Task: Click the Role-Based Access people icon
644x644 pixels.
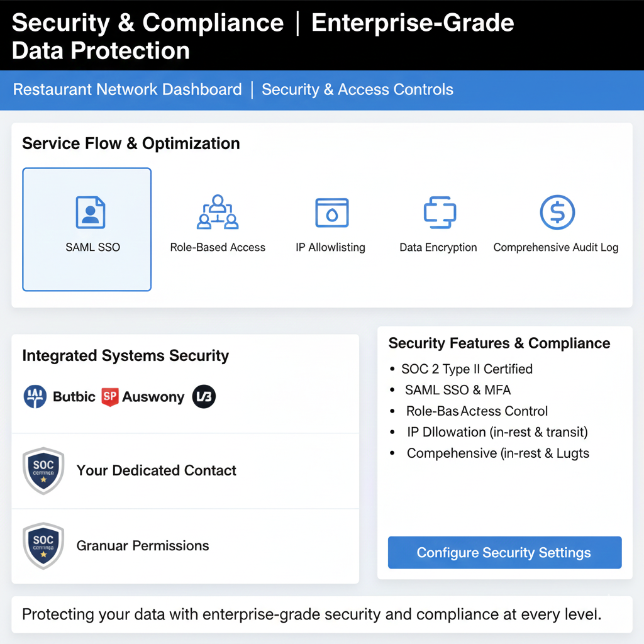Action: coord(218,212)
